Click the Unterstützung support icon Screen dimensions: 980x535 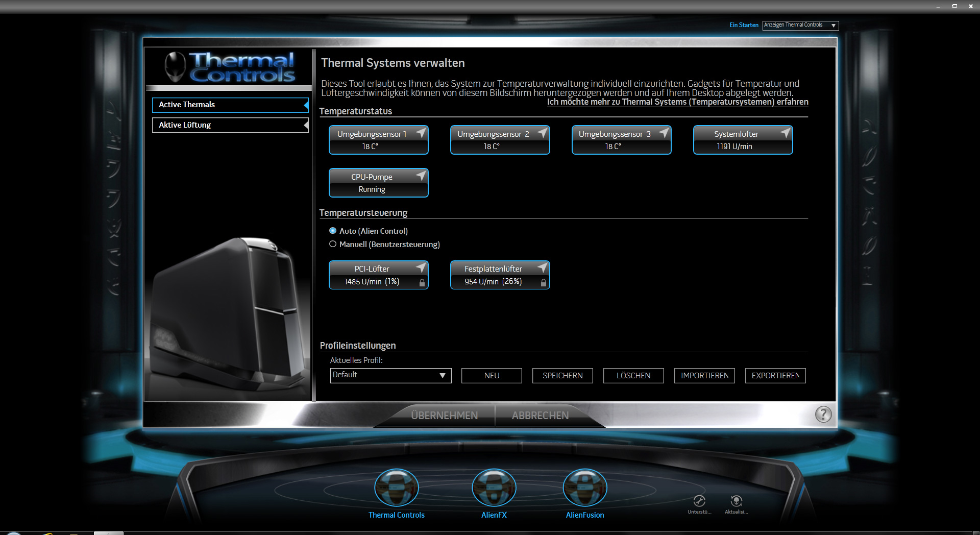(699, 501)
